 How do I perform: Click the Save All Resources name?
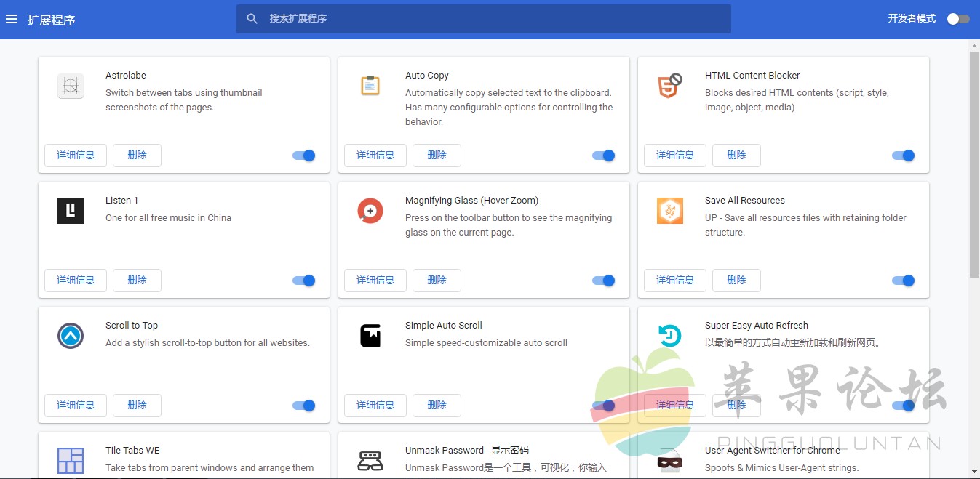745,201
